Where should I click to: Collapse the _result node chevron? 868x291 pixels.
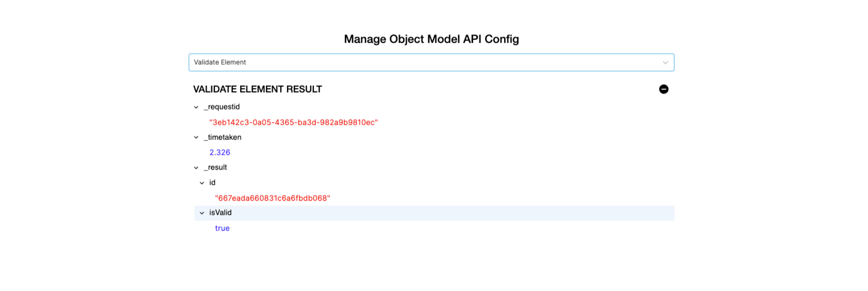pos(196,168)
